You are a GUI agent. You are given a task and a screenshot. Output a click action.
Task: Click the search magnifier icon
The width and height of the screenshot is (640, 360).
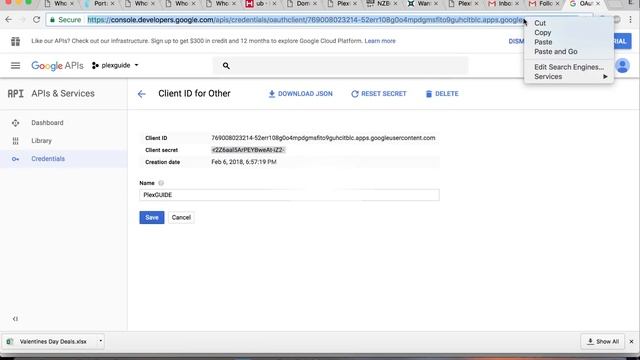click(x=226, y=66)
